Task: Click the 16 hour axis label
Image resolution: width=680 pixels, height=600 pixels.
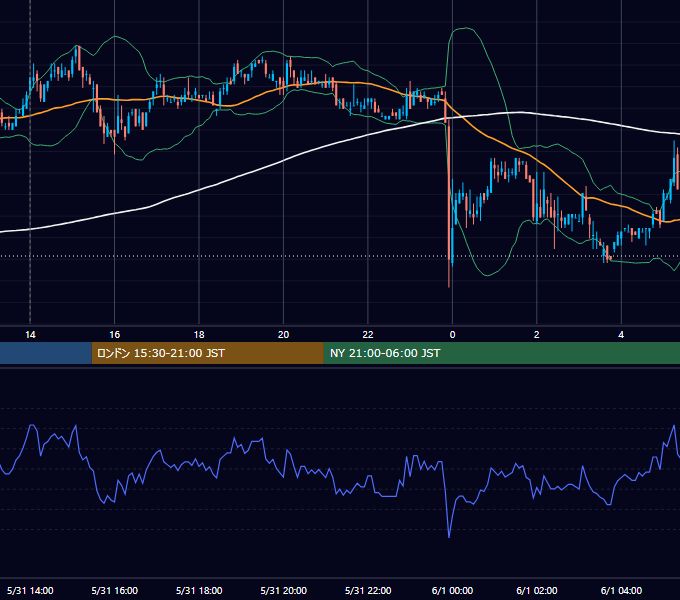Action: 114,335
